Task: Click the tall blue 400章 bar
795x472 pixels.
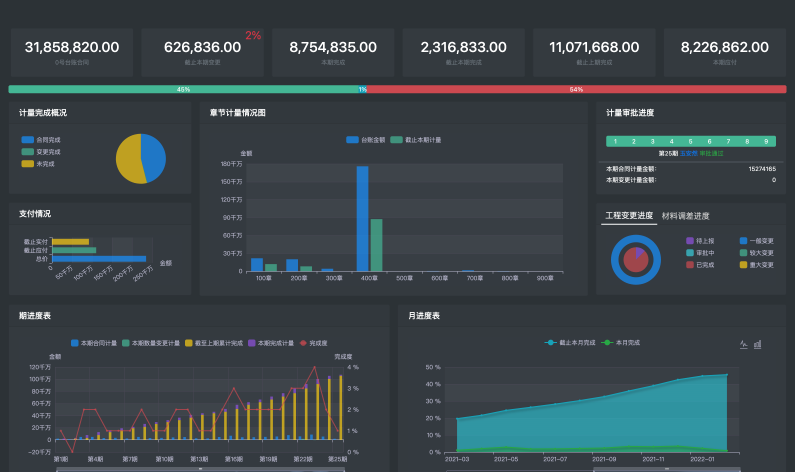Action: tap(362, 218)
